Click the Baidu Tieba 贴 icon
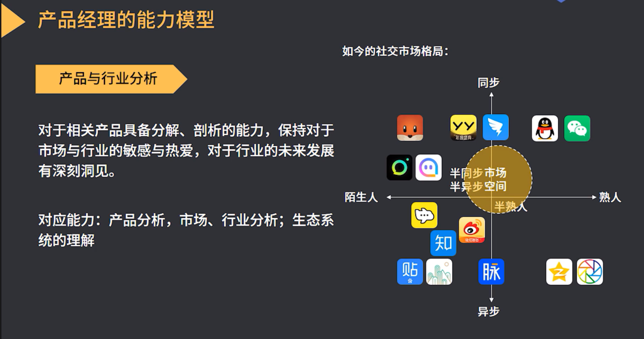The height and width of the screenshot is (339, 644). pyautogui.click(x=410, y=272)
